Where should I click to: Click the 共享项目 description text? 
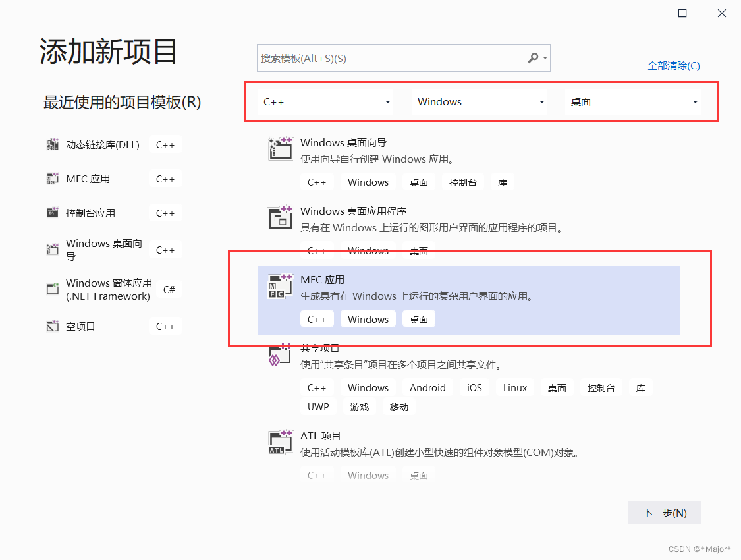400,365
